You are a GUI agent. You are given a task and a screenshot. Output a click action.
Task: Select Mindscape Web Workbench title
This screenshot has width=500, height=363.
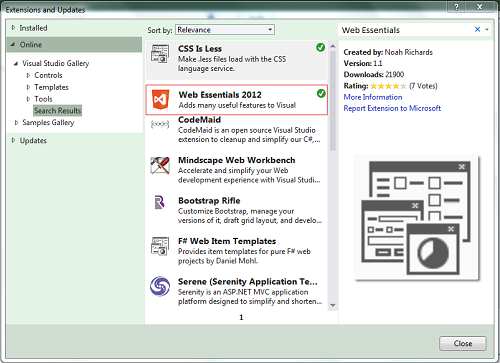(x=236, y=160)
